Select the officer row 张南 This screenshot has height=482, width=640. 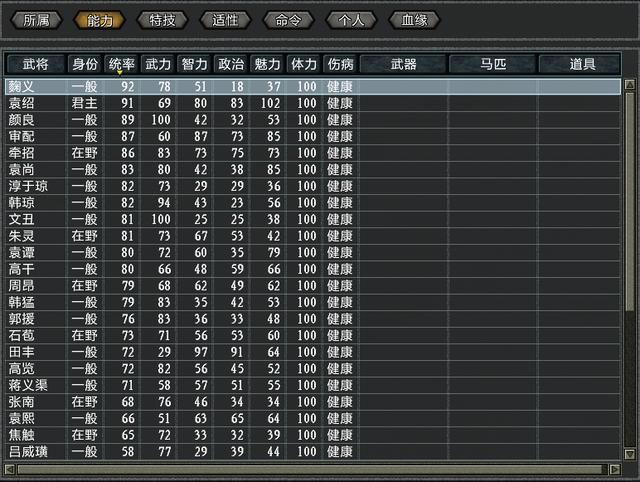coord(313,402)
